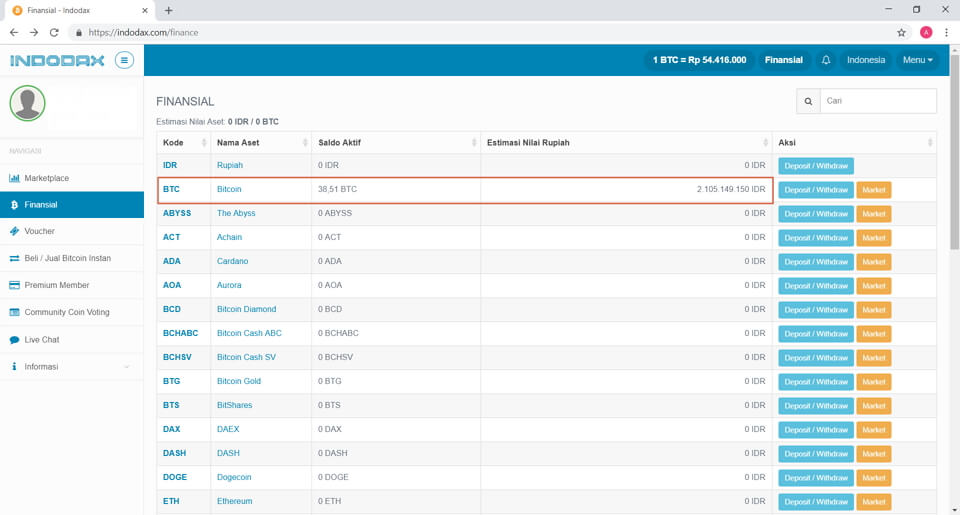The width and height of the screenshot is (960, 515).
Task: Click the 1 BTC price ticker
Action: pyautogui.click(x=699, y=60)
